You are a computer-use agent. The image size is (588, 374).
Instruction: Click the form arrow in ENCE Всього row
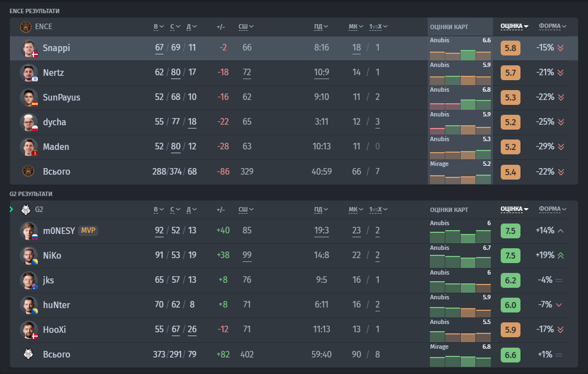coord(561,172)
